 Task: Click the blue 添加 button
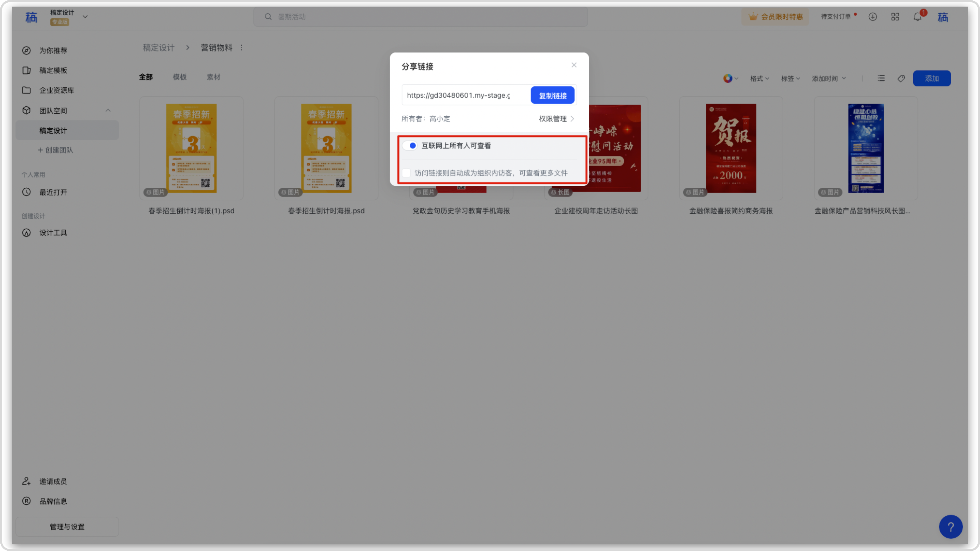pos(932,78)
